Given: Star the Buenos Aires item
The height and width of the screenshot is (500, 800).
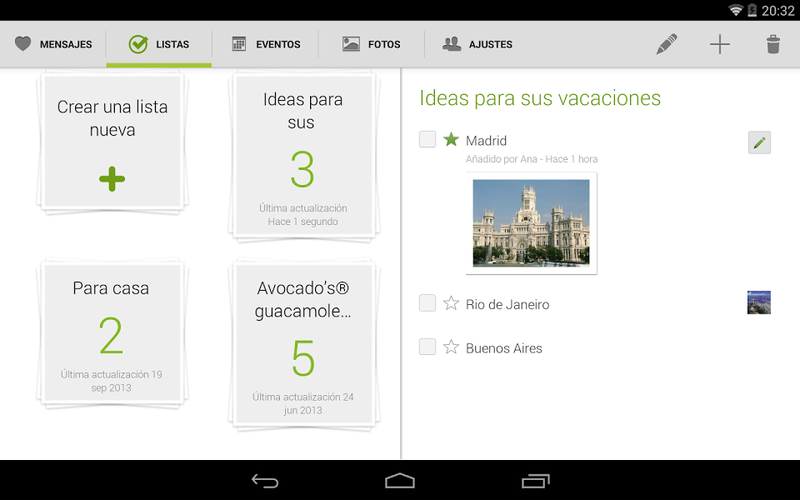Looking at the screenshot, I should [451, 347].
